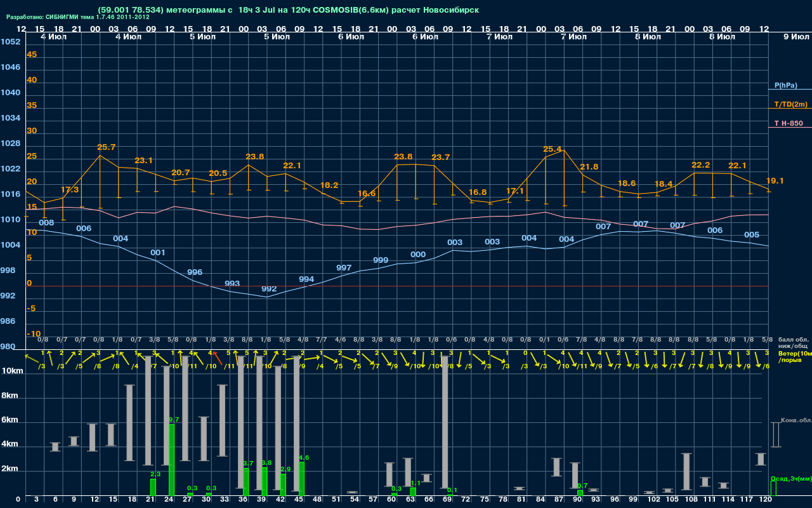Click the 17.1 temperature label

[x=515, y=191]
